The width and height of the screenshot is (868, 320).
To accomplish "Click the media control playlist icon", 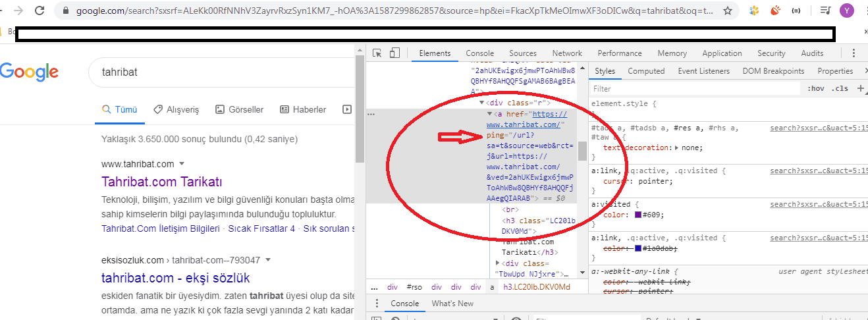I will (825, 11).
